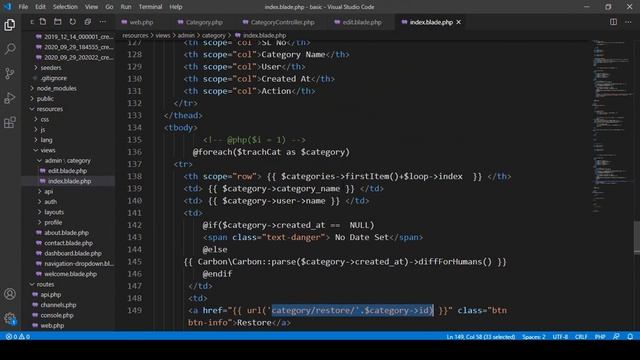Click the New Folder icon in explorer toolbar

(58, 22)
